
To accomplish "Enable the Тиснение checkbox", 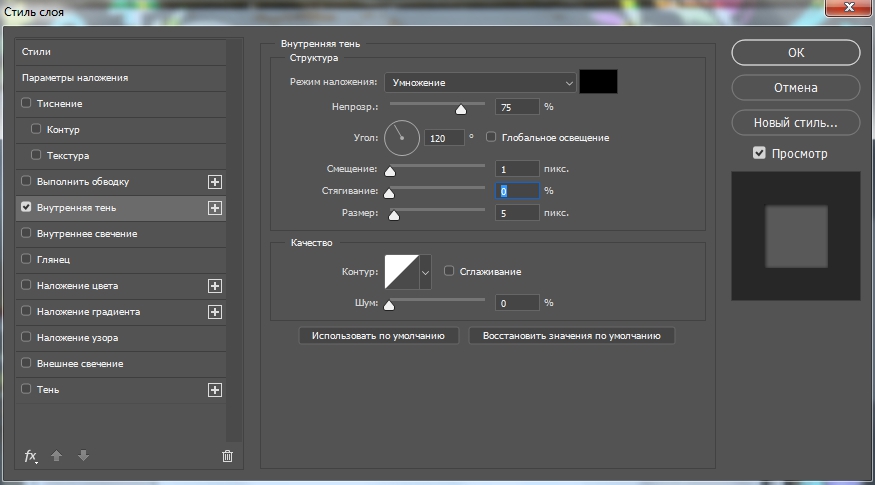I will click(26, 103).
